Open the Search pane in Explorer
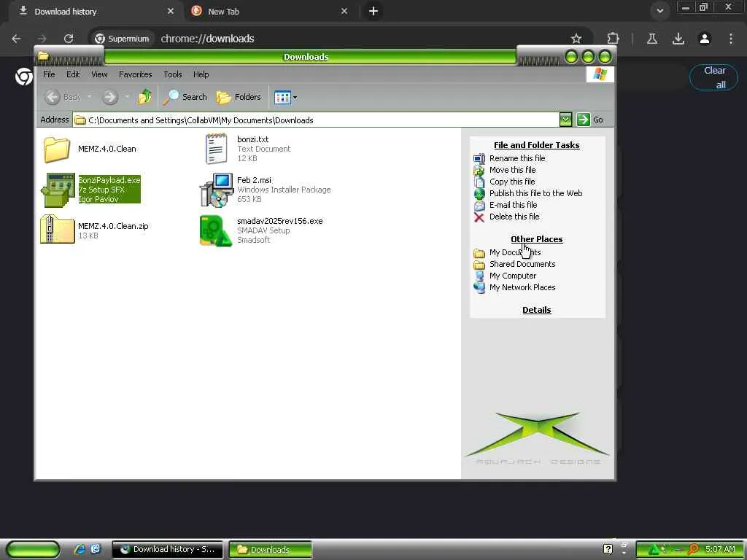The height and width of the screenshot is (560, 747). tap(185, 97)
